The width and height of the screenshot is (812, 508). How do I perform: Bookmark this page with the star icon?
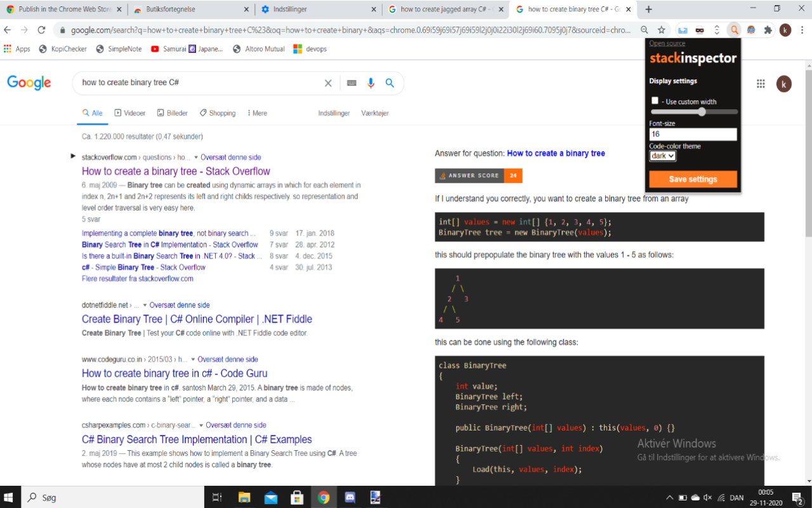pos(662,30)
